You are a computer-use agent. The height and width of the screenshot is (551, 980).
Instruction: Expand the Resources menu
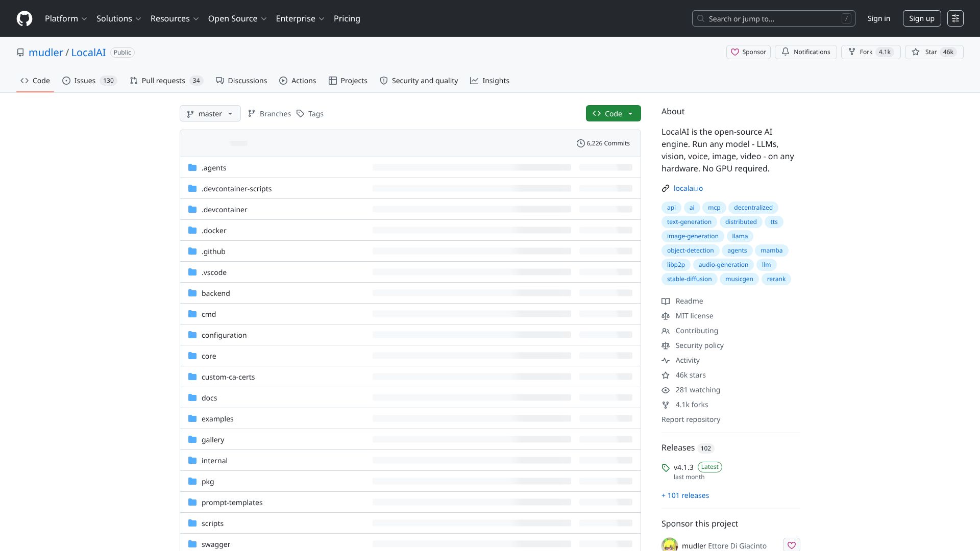175,18
